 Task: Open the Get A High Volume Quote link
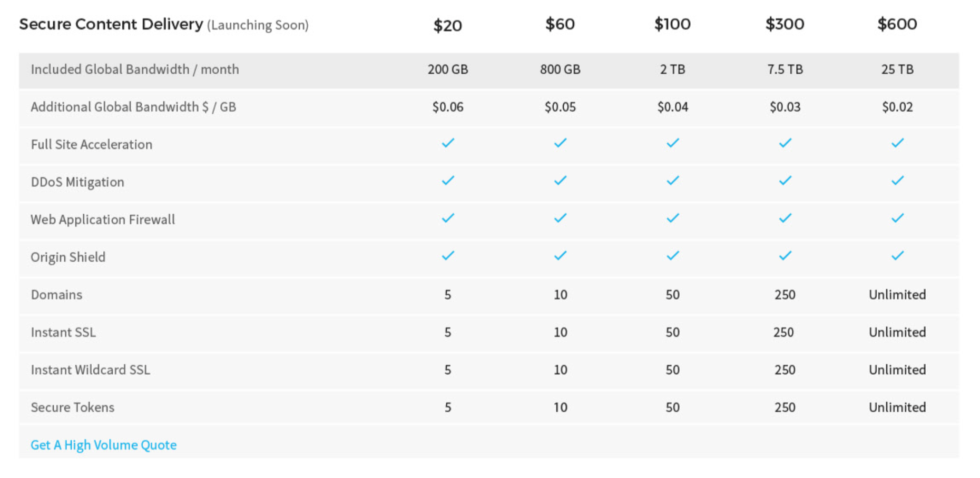tap(103, 445)
